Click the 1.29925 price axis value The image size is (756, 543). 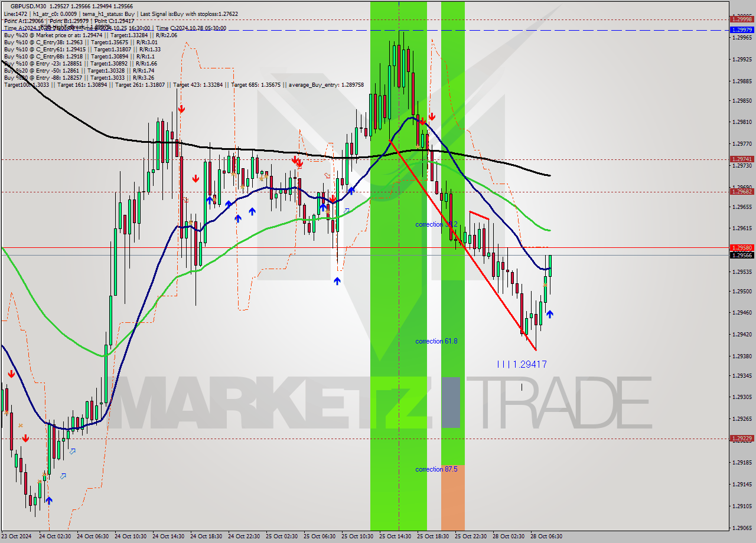pos(742,60)
